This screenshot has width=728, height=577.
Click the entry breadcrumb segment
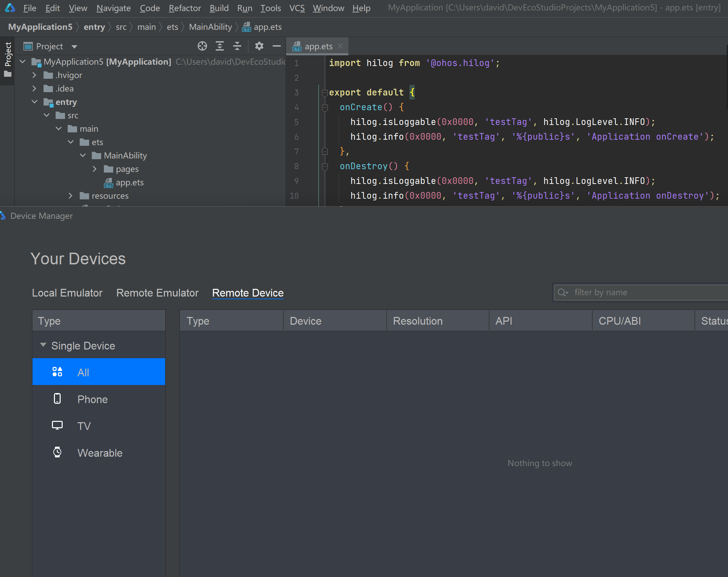click(94, 27)
